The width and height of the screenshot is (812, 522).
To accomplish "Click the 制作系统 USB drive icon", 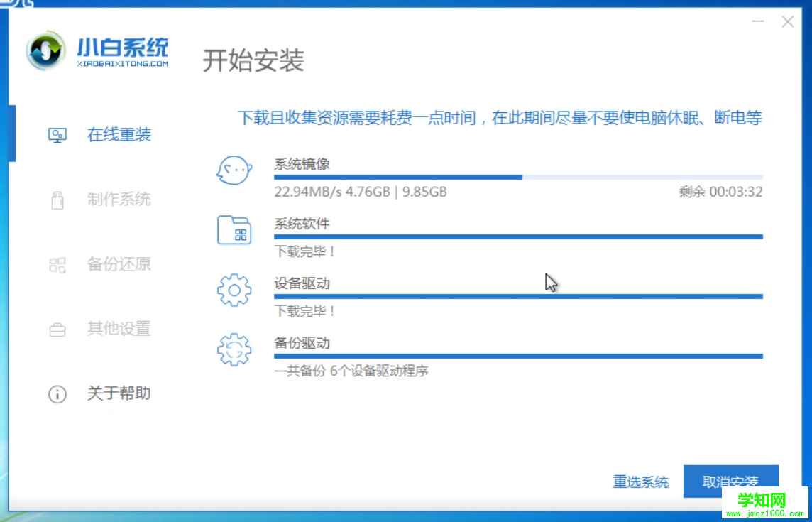I will (57, 199).
